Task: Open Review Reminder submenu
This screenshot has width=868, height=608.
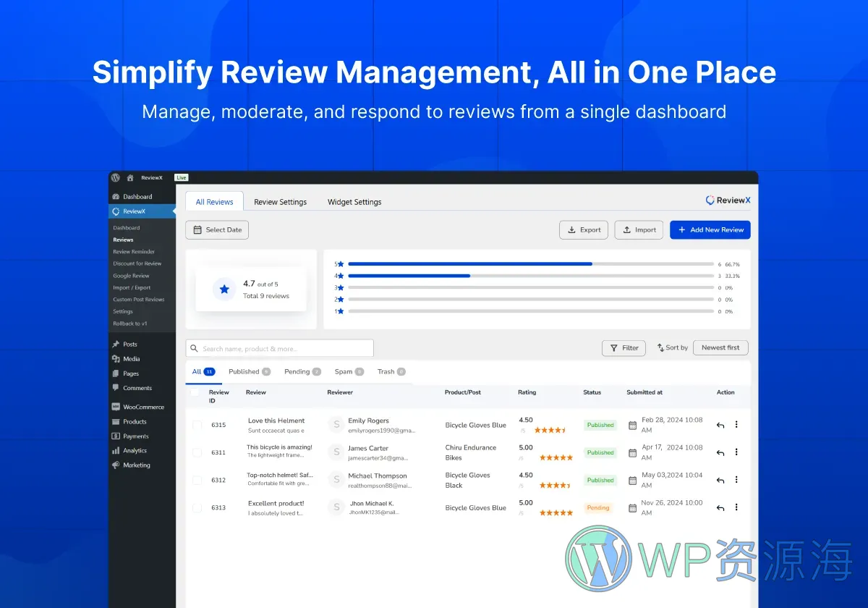Action: coord(134,252)
